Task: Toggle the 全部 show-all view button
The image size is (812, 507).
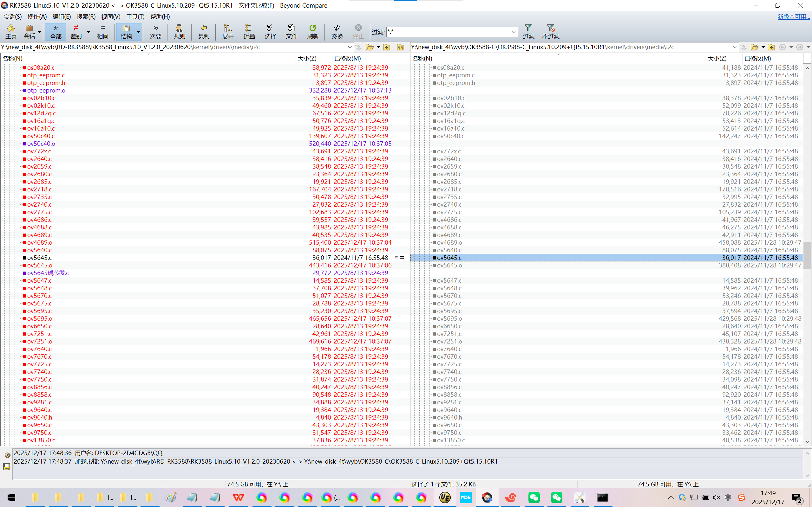Action: (56, 31)
